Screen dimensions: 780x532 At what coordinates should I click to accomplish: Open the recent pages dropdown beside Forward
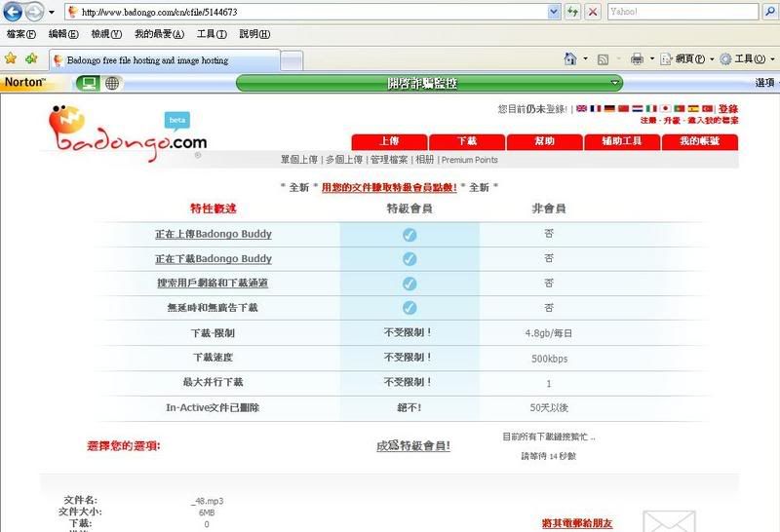(52, 12)
